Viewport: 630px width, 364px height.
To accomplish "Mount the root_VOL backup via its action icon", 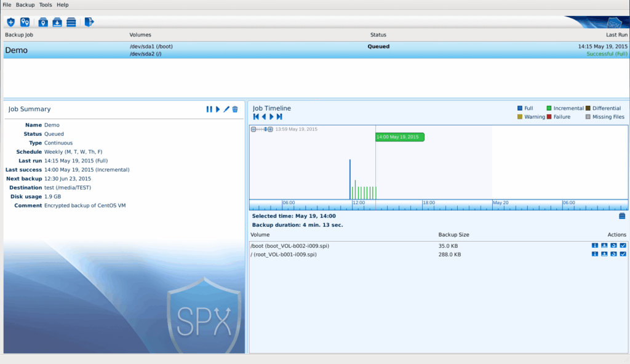I will click(x=604, y=254).
